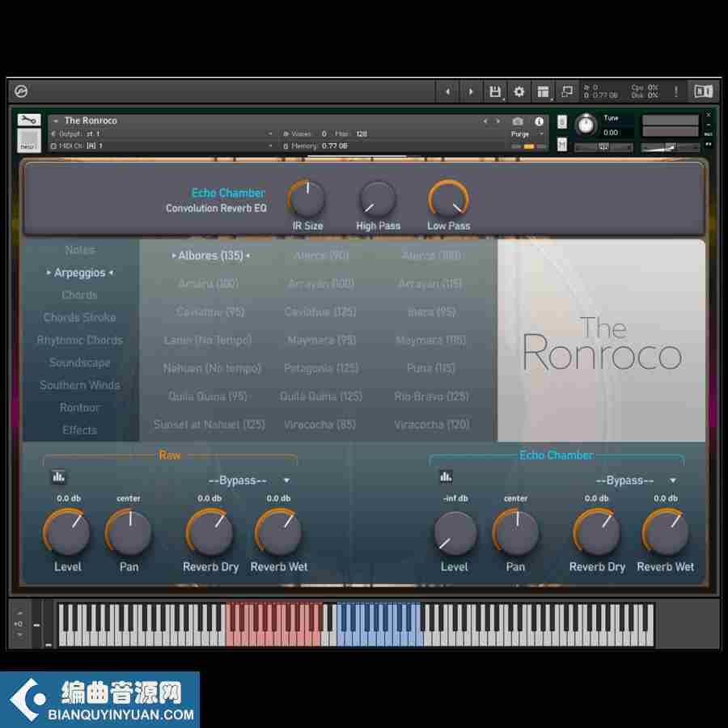Click the minimized view window icon
728x728 pixels.
(567, 91)
